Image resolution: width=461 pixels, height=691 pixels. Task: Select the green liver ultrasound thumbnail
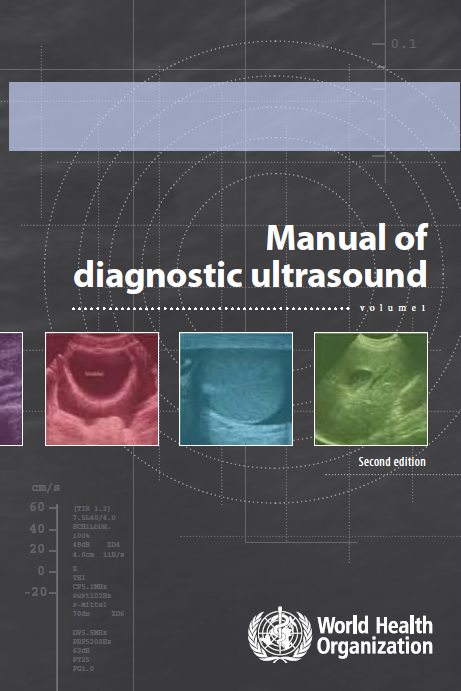coord(371,389)
